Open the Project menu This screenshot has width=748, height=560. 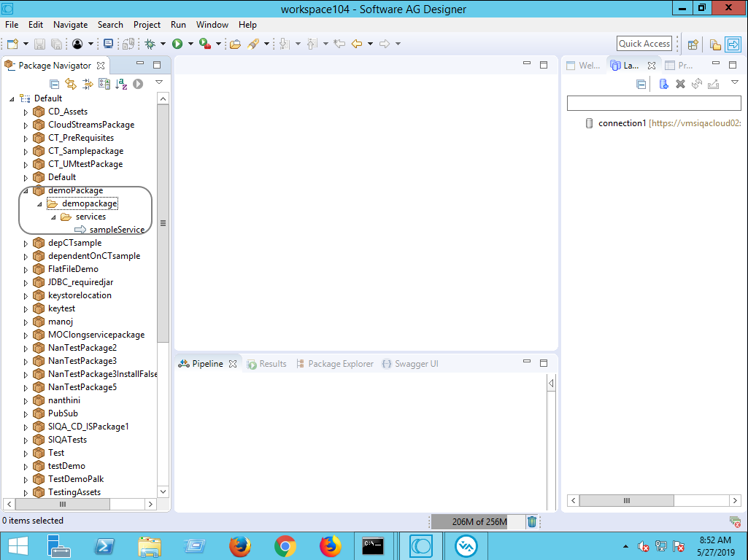point(147,25)
